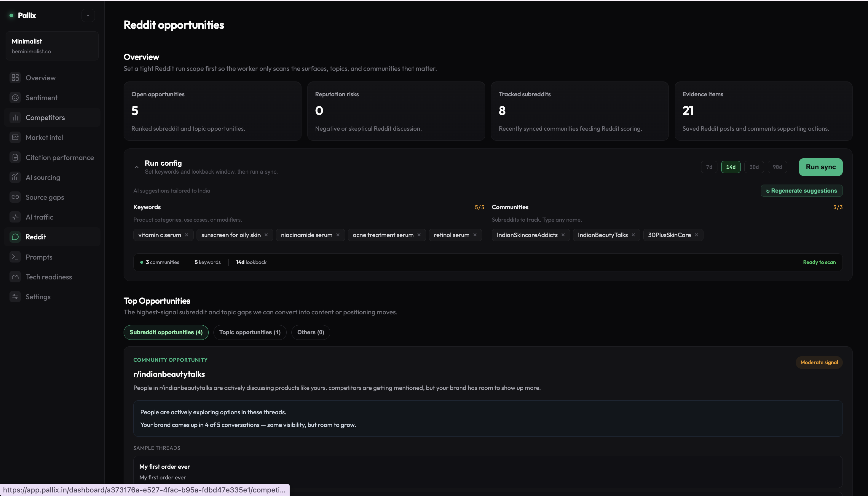This screenshot has height=496, width=868.
Task: Click the Settings sliders icon
Action: tap(15, 297)
